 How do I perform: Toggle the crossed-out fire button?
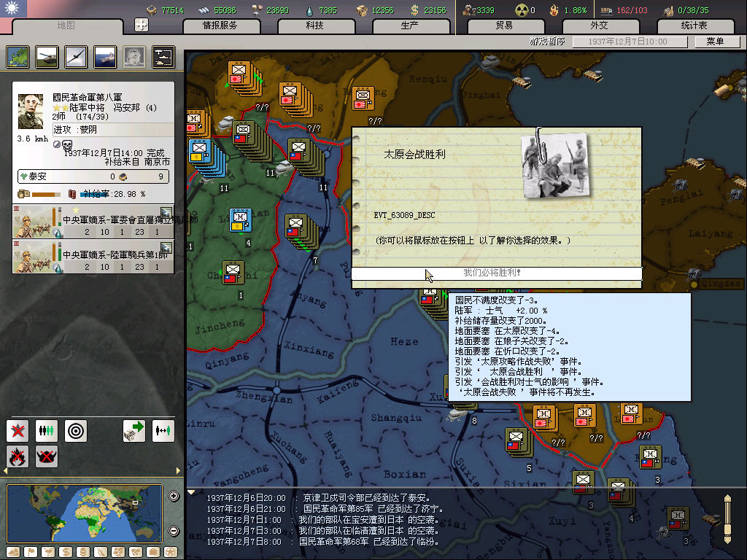tap(18, 456)
